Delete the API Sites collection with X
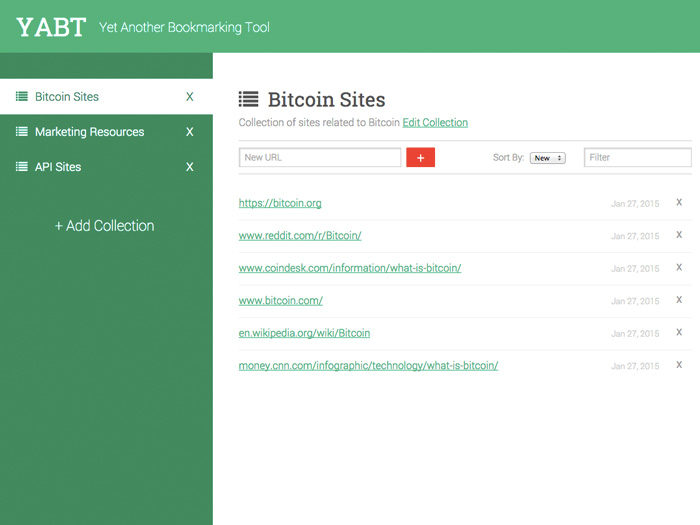The width and height of the screenshot is (700, 525). tap(190, 167)
